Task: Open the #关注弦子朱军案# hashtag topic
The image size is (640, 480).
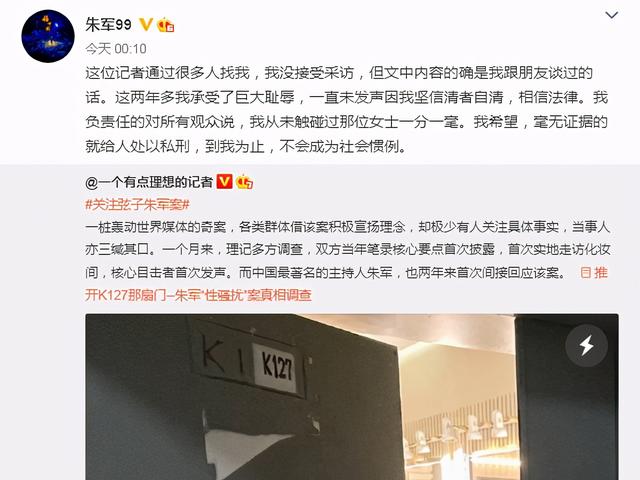Action: (138, 204)
